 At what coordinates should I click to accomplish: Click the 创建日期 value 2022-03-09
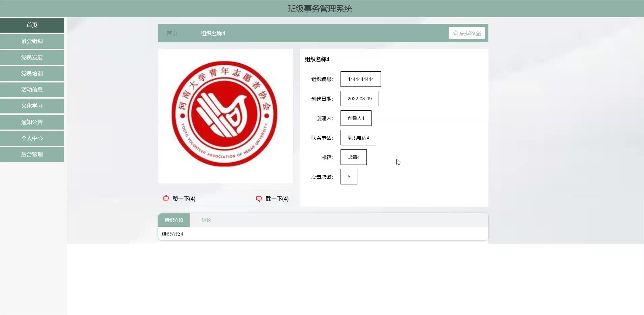click(360, 99)
